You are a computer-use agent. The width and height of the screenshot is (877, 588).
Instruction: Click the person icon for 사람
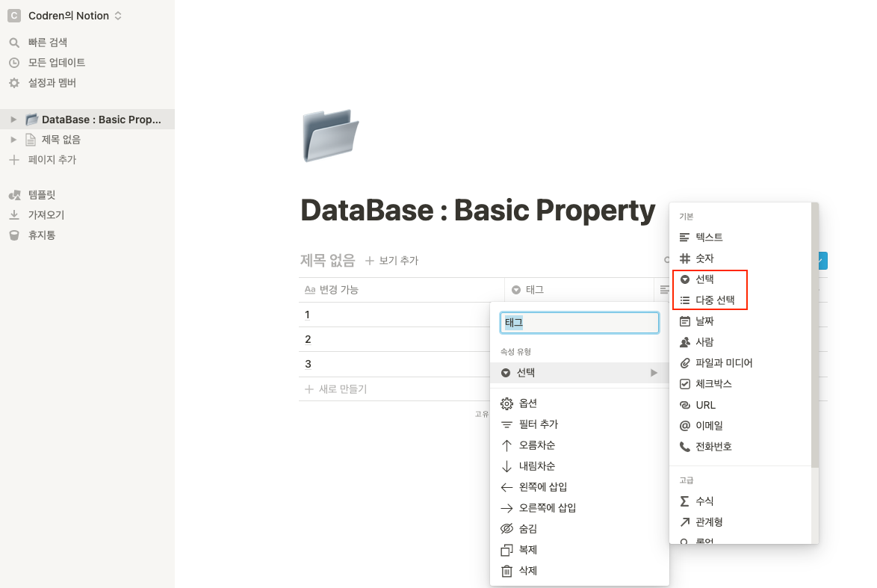[684, 342]
